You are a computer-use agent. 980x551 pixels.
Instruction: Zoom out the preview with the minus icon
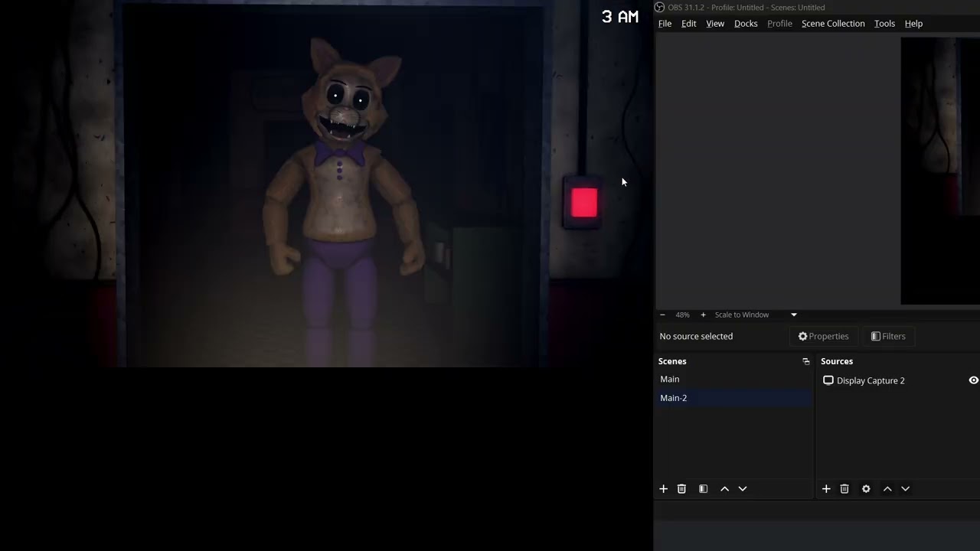(662, 315)
